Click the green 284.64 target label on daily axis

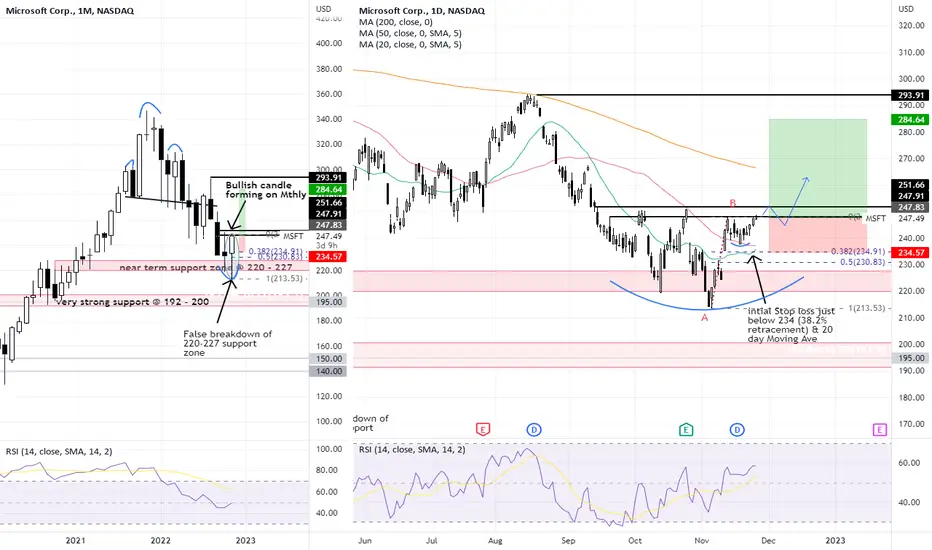[911, 120]
